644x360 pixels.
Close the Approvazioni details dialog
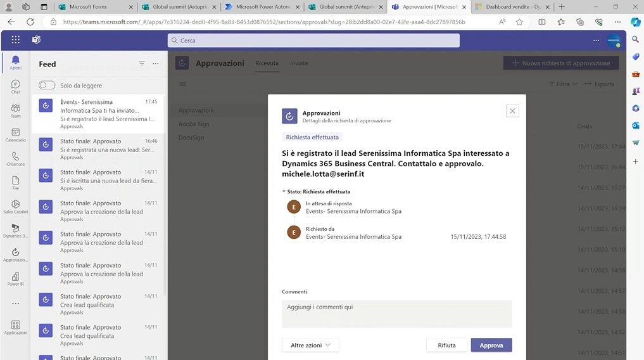(x=512, y=111)
